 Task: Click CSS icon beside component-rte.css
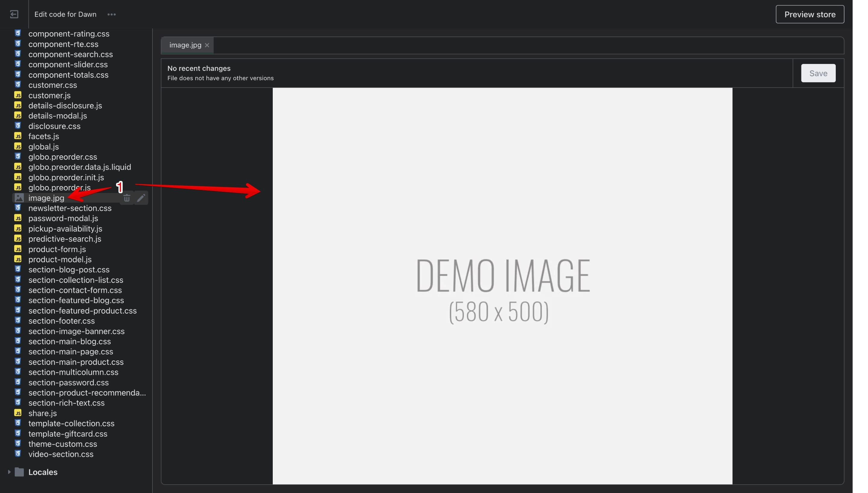(x=18, y=44)
